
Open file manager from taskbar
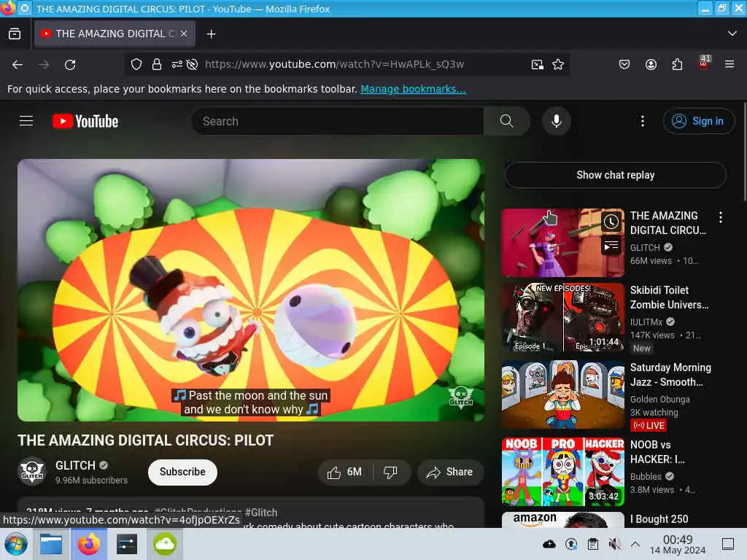(51, 544)
